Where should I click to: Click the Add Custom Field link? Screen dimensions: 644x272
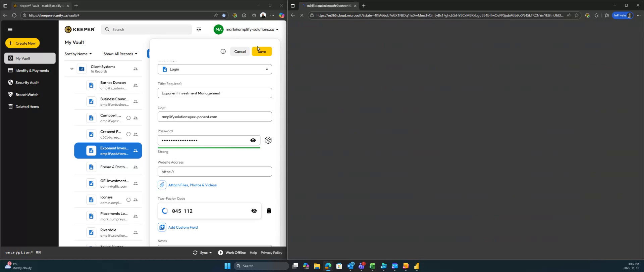click(x=183, y=227)
